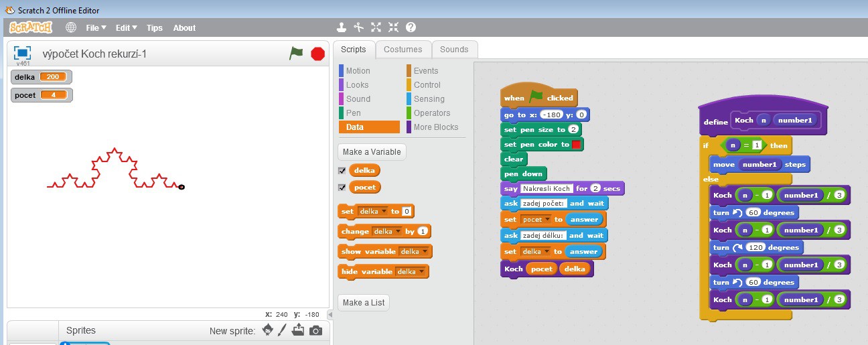
Task: Switch stage to presentation mode
Action: (23, 53)
